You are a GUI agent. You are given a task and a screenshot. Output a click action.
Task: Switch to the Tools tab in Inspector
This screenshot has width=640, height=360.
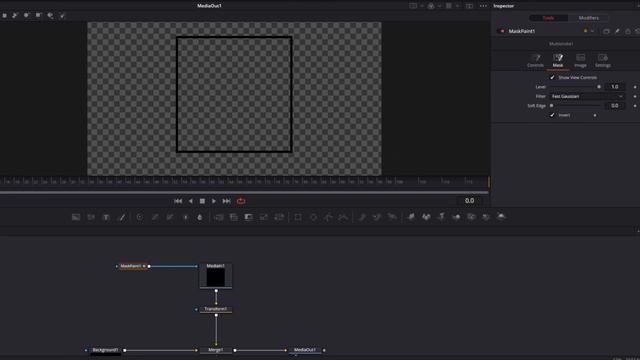pyautogui.click(x=548, y=18)
